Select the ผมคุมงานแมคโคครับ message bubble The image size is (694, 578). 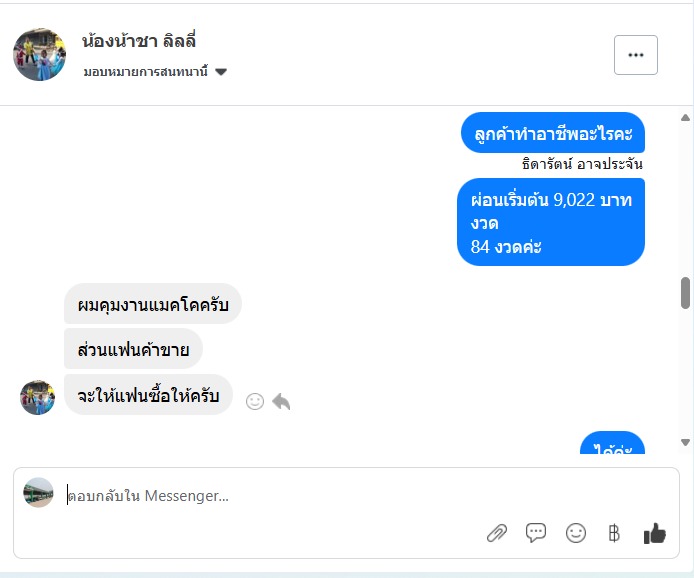tap(153, 304)
